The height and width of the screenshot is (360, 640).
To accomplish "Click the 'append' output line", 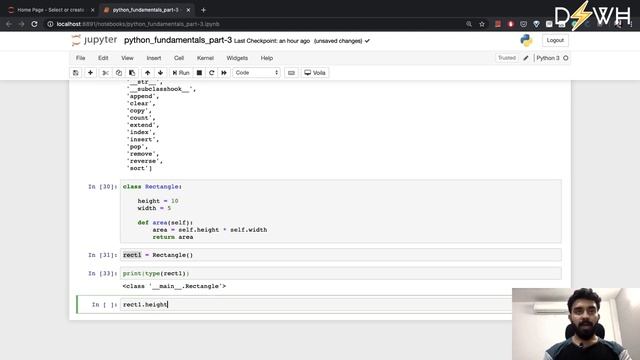I will click(143, 96).
